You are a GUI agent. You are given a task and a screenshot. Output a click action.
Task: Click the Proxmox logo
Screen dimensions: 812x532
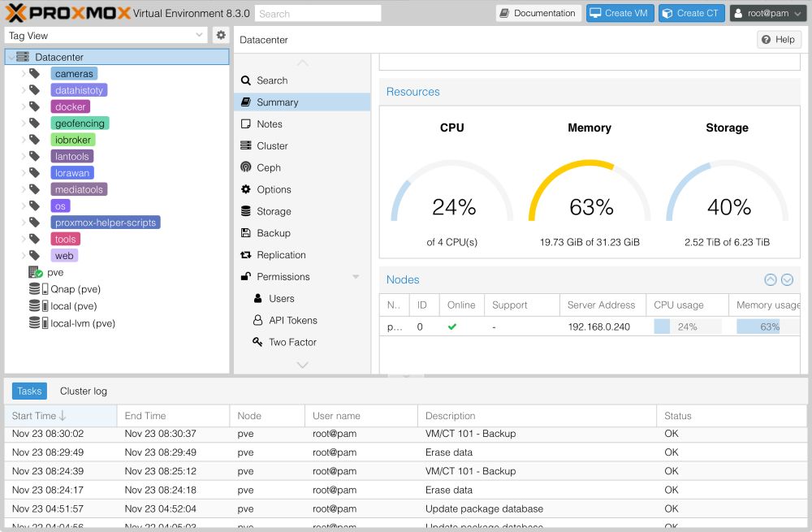click(67, 13)
